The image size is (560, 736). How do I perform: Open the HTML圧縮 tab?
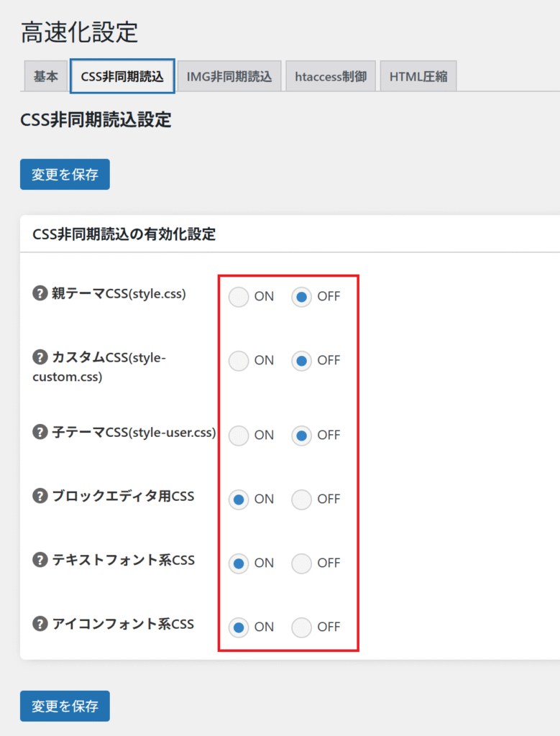coord(418,76)
